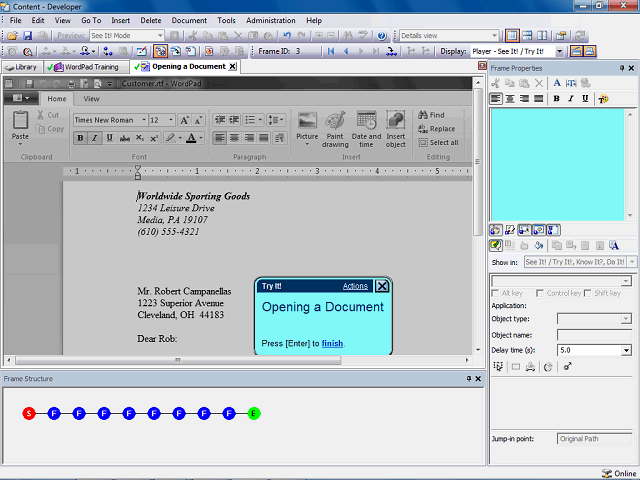Open the Go To menu
This screenshot has height=480, width=640.
91,20
